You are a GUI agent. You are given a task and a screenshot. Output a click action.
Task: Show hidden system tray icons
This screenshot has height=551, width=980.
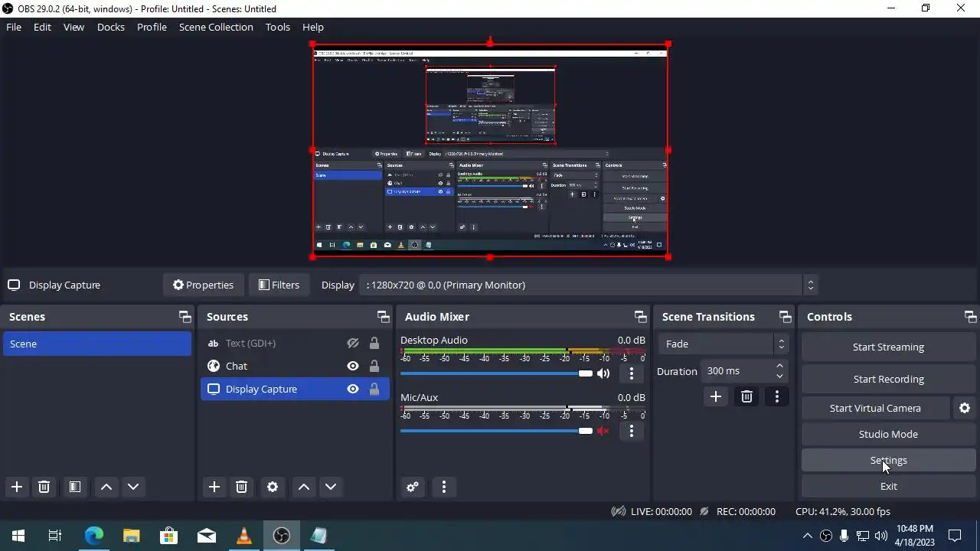pyautogui.click(x=807, y=536)
